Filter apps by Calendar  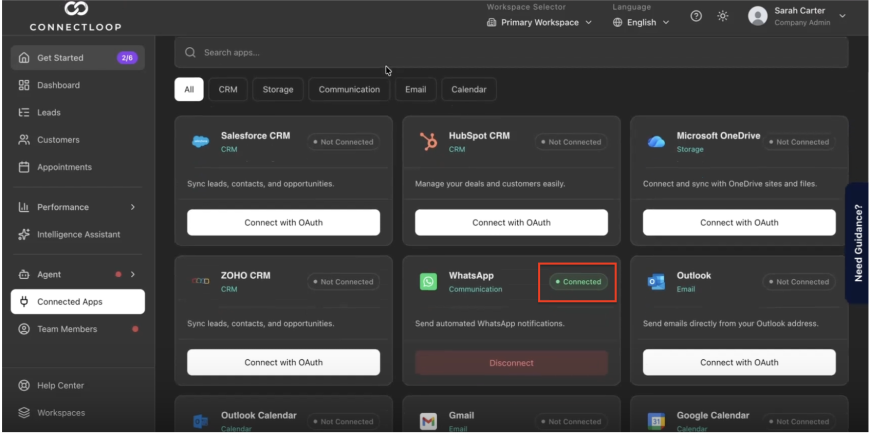(469, 89)
